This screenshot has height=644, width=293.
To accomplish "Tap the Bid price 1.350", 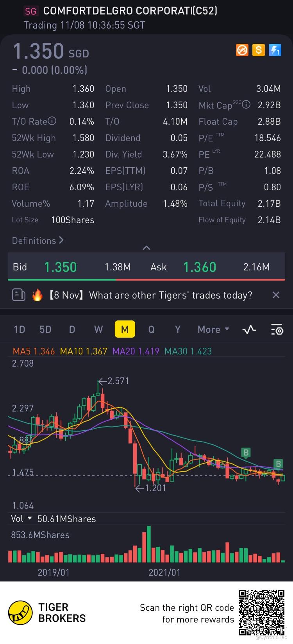I will click(x=60, y=267).
